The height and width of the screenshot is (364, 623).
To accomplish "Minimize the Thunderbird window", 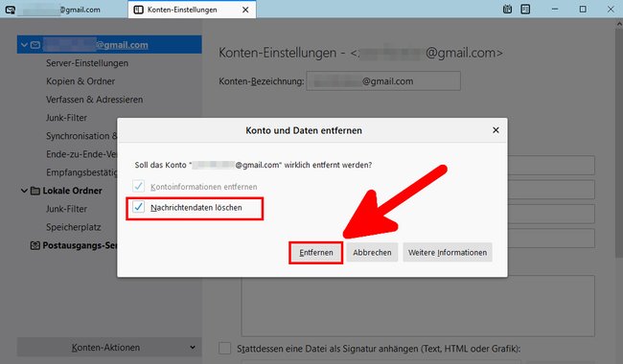I will tap(555, 10).
